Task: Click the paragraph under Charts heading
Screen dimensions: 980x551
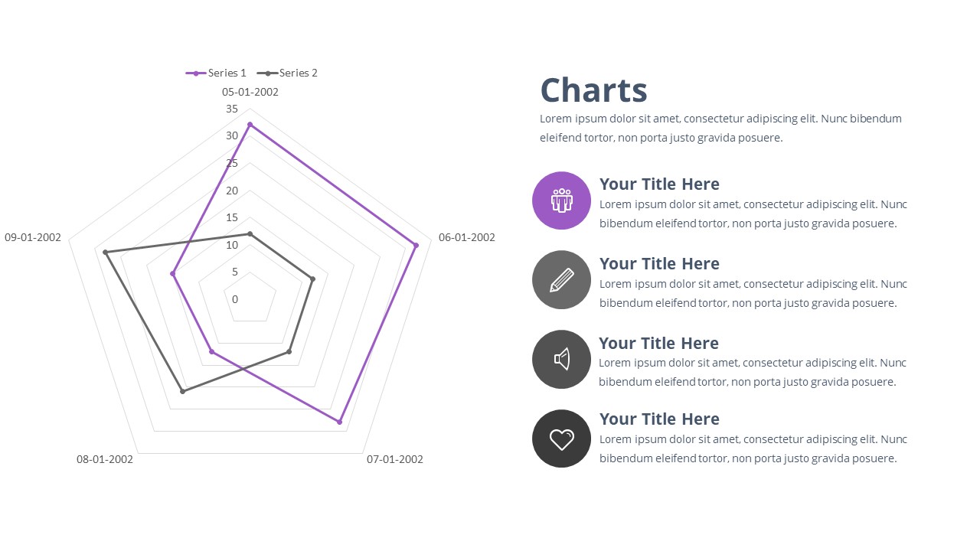Action: [720, 128]
